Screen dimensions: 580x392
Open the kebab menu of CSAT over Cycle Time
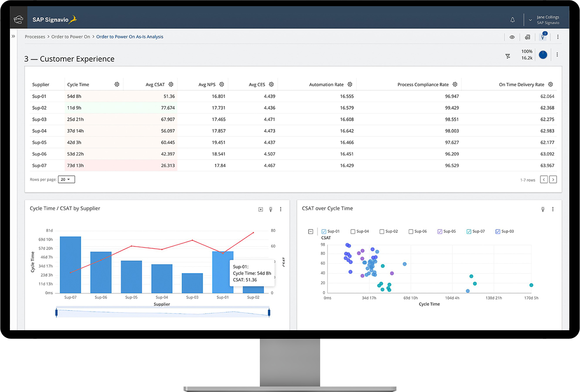coord(553,209)
